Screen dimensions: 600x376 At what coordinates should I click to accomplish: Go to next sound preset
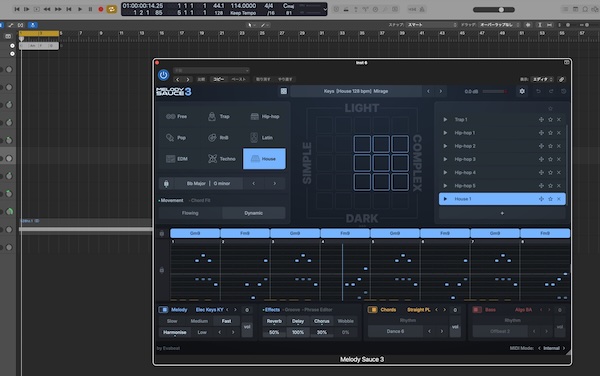click(441, 91)
